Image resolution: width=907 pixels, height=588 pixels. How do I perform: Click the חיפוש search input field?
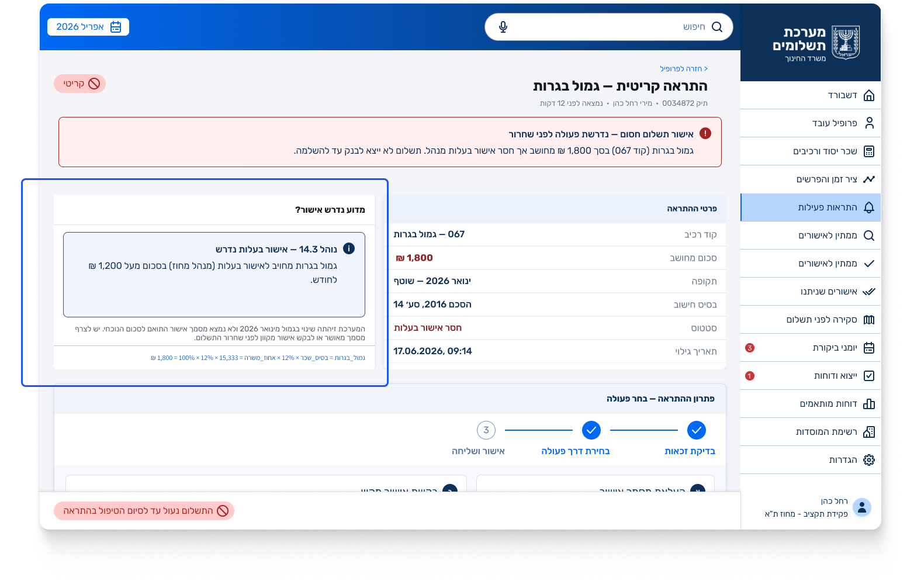[x=608, y=27]
